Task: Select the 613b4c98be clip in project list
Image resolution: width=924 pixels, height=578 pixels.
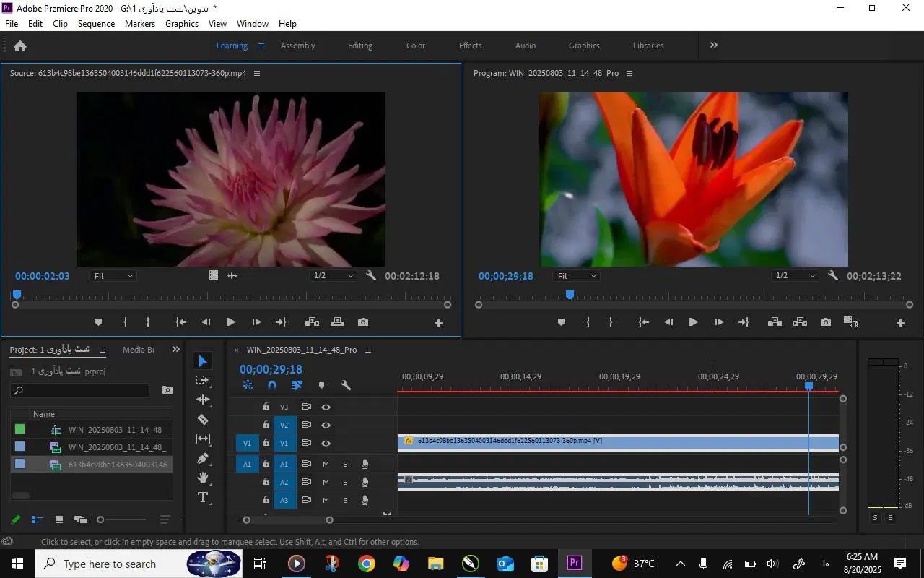Action: (92, 465)
